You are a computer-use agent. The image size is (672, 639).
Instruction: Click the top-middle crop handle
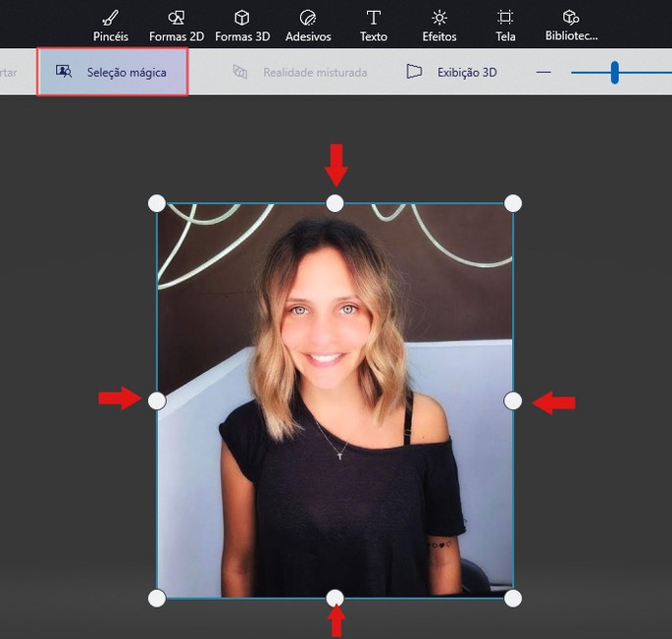(x=335, y=203)
